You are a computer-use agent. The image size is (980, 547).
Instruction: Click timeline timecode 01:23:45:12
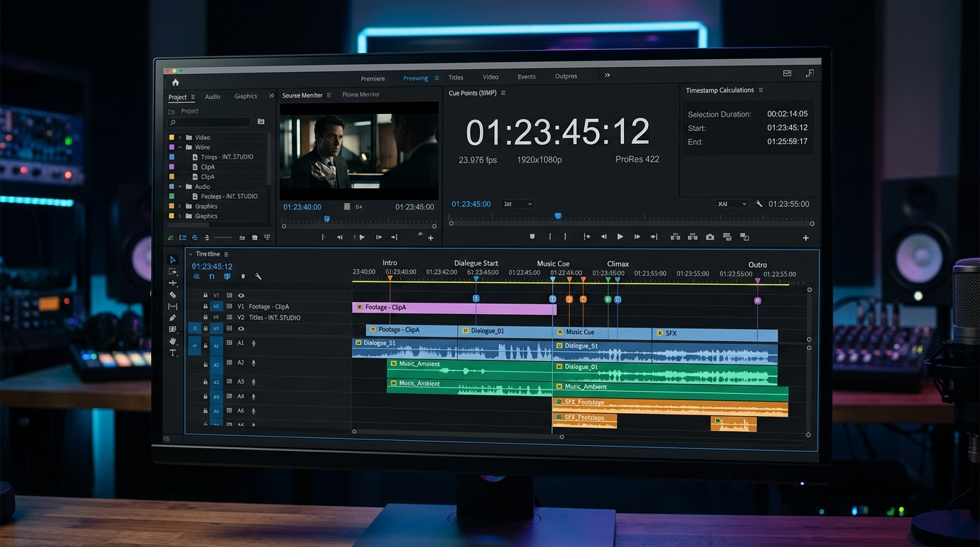click(212, 266)
